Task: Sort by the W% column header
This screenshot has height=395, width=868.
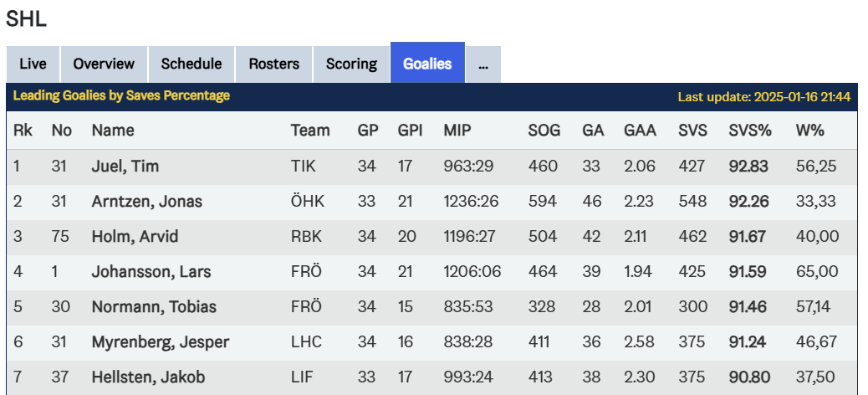Action: pyautogui.click(x=809, y=131)
